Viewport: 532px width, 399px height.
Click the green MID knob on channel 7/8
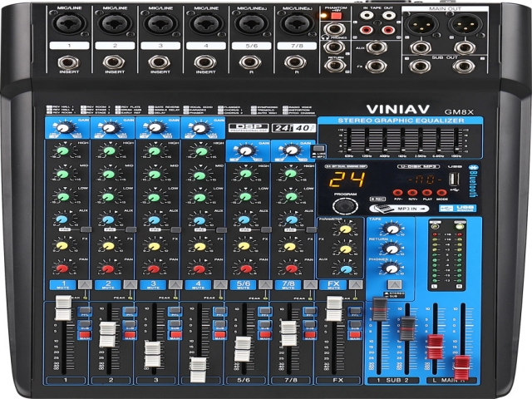(290, 174)
